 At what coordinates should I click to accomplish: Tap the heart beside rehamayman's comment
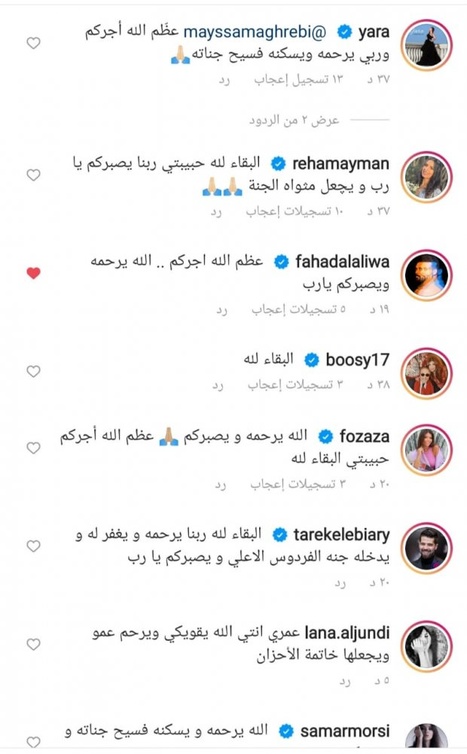point(33,175)
